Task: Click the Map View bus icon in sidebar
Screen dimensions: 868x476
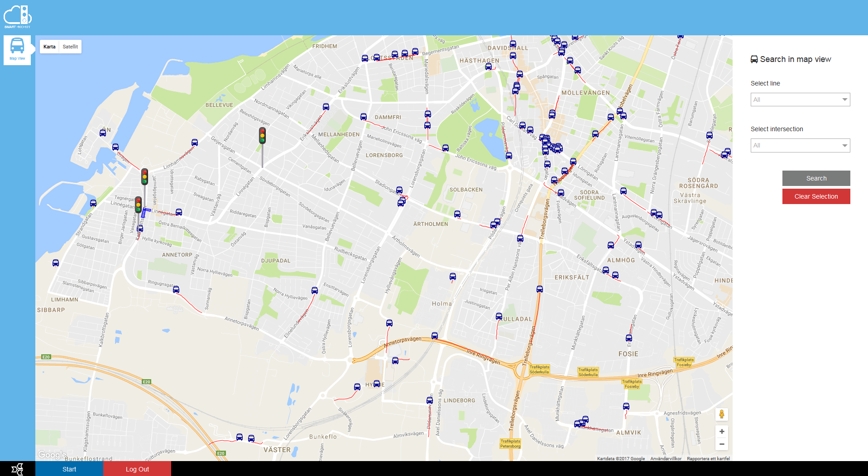Action: click(17, 49)
